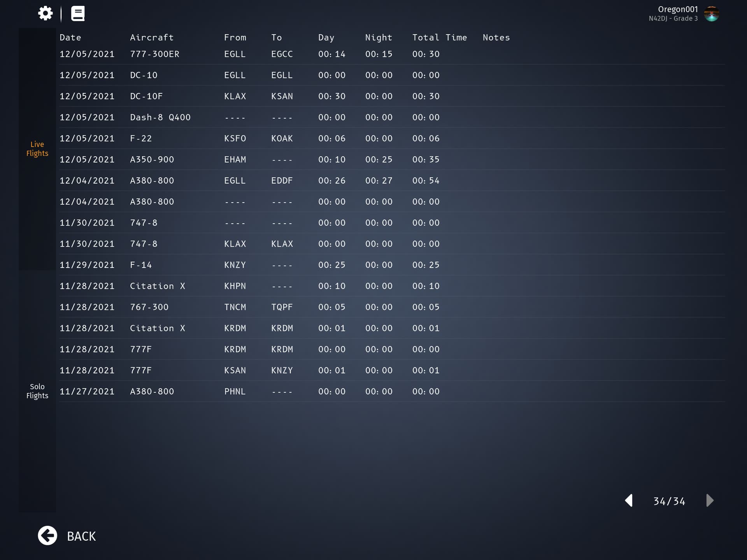The width and height of the screenshot is (747, 560).
Task: Switch to Solo Flights tab
Action: 37,391
